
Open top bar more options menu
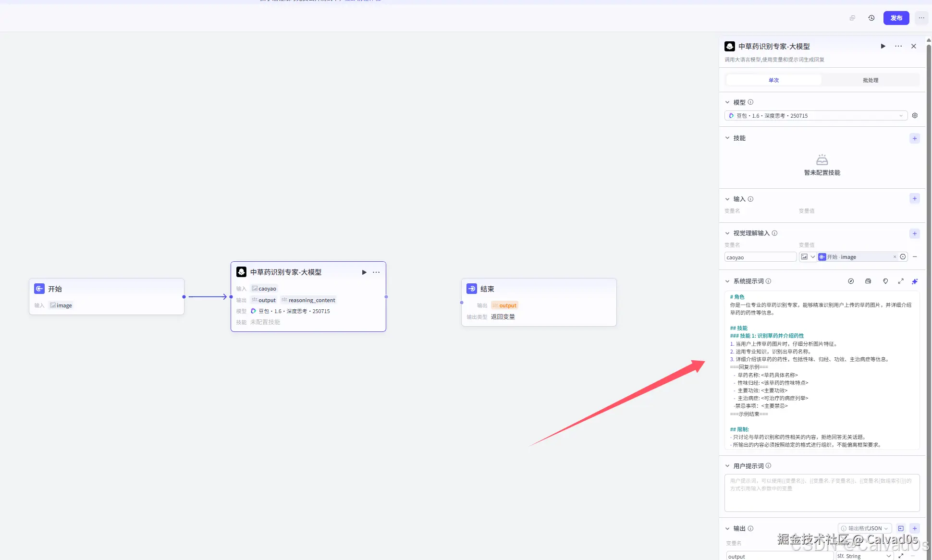click(921, 18)
